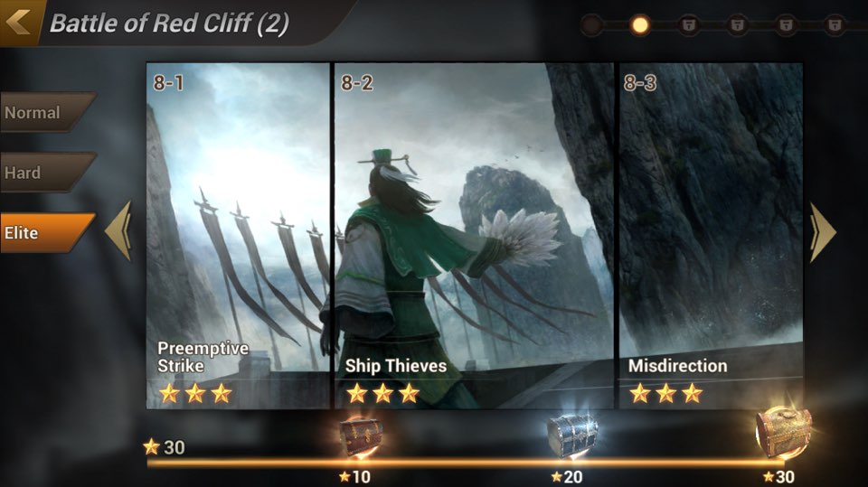Screen dimensions: 868x487
Task: Open stage 8-2 Ship Thieves
Action: tap(474, 236)
